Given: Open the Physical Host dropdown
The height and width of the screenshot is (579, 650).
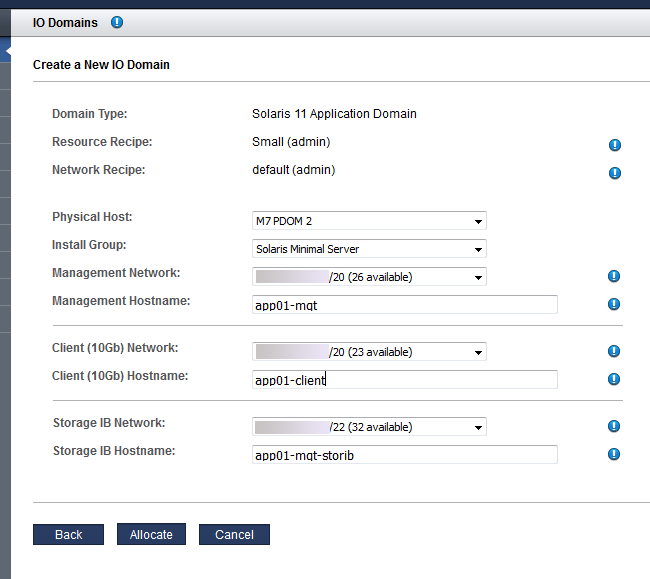Looking at the screenshot, I should click(369, 221).
